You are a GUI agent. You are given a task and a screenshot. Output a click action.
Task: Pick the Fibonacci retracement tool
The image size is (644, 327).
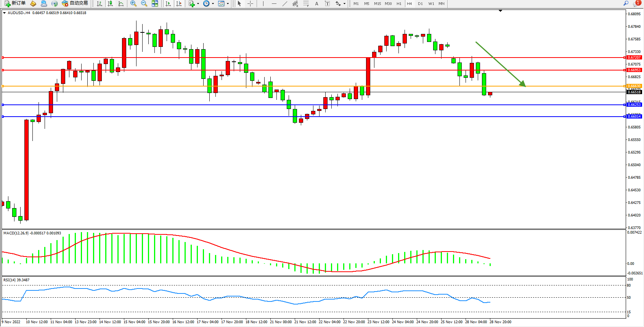tap(306, 3)
